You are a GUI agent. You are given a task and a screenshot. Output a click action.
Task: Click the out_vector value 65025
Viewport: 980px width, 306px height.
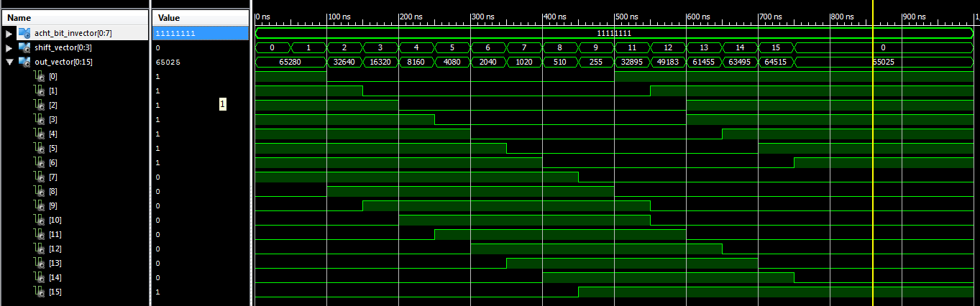click(x=168, y=62)
